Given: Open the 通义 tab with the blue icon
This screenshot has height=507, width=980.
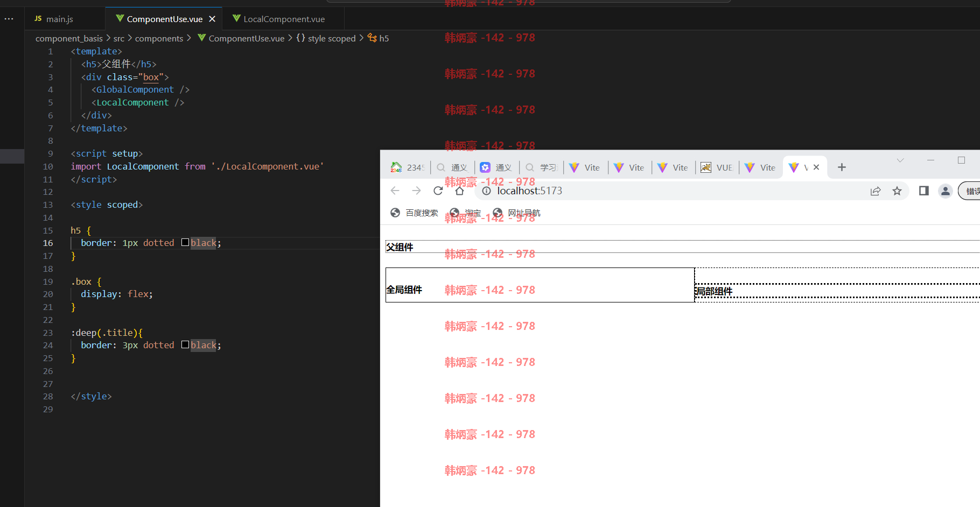Looking at the screenshot, I should [496, 167].
